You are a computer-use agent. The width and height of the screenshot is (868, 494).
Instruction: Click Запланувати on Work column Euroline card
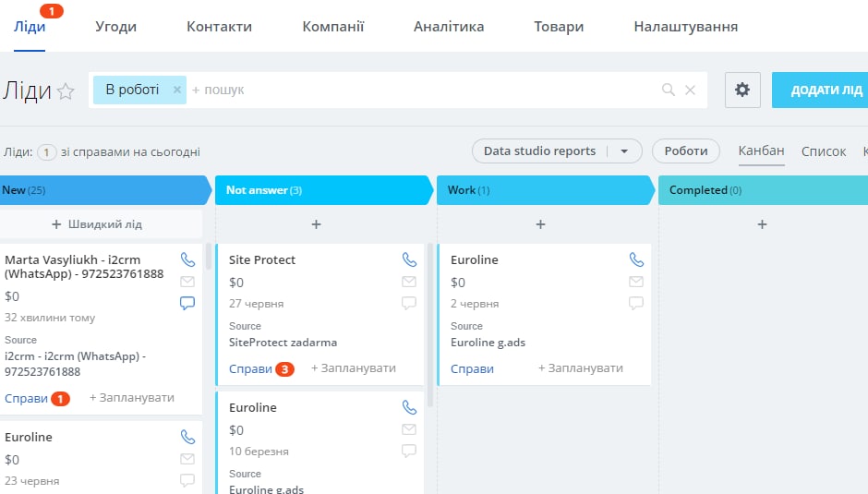(580, 368)
